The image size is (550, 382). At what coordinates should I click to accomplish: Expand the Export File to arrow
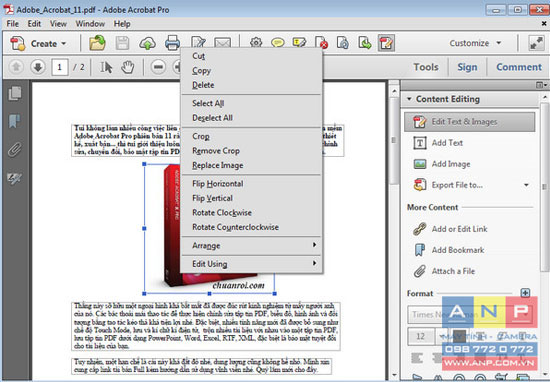pyautogui.click(x=526, y=185)
